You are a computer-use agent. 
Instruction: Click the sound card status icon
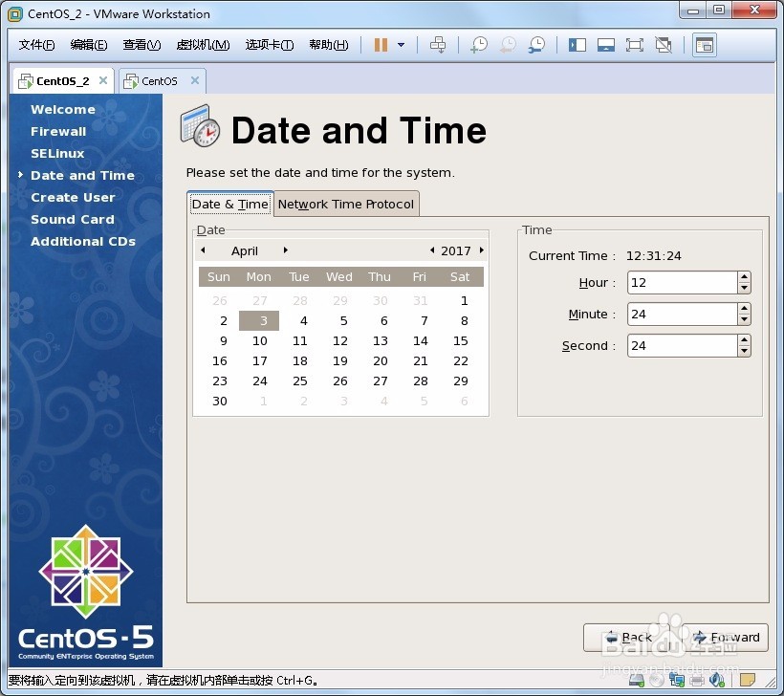(716, 680)
